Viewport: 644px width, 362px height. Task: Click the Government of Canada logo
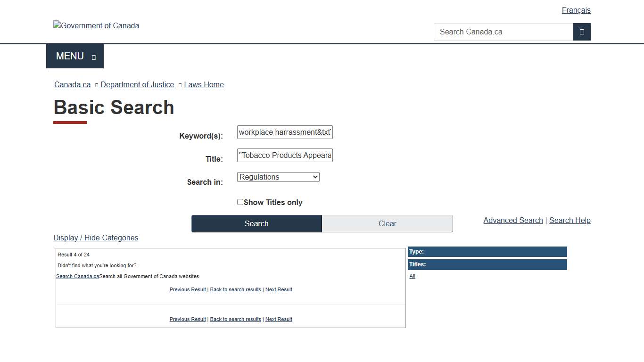pyautogui.click(x=96, y=25)
